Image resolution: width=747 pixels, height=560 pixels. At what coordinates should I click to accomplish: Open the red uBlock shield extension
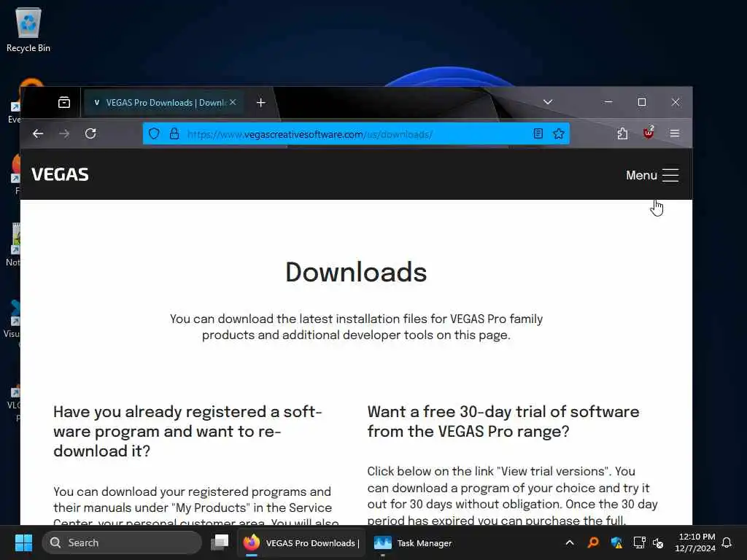click(649, 133)
